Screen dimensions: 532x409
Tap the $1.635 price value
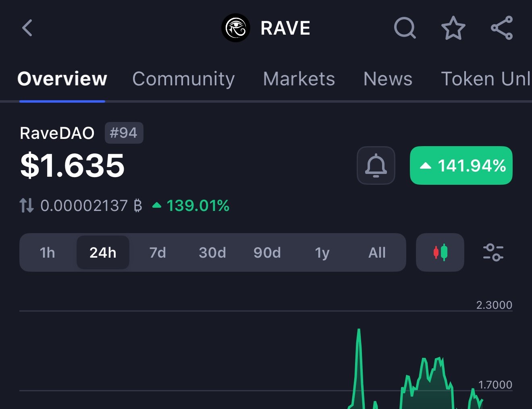(73, 165)
